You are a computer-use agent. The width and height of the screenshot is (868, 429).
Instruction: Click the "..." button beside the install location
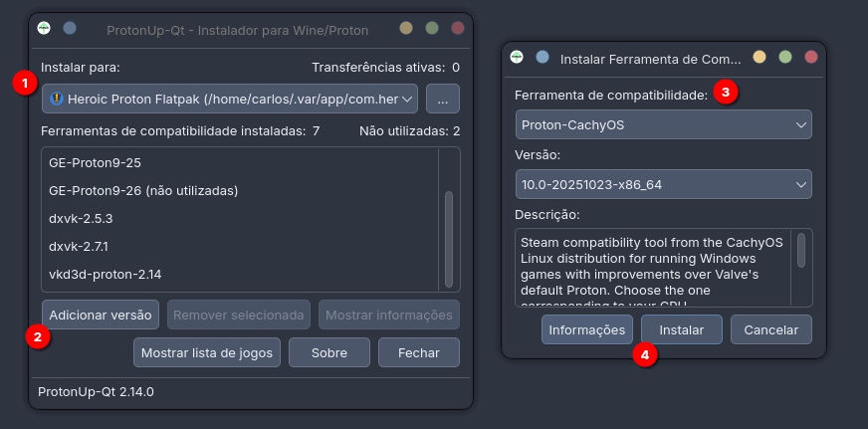[x=443, y=99]
